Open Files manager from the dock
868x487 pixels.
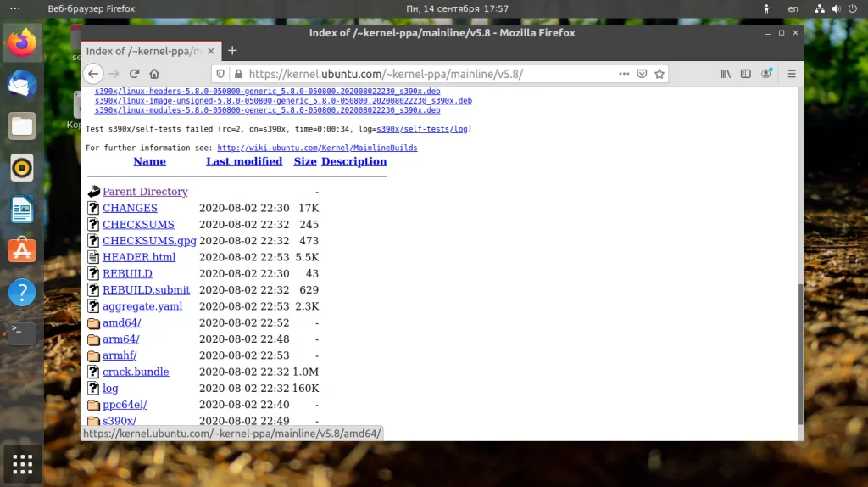pyautogui.click(x=22, y=126)
